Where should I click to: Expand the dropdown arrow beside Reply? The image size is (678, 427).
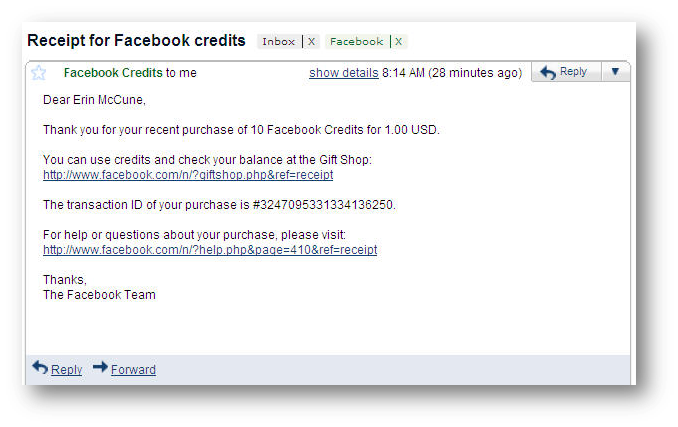[x=615, y=72]
